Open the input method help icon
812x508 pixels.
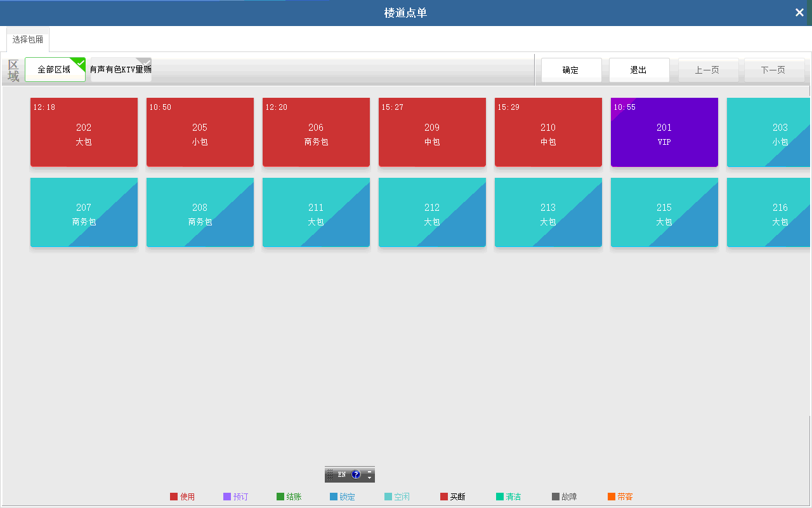pos(356,474)
